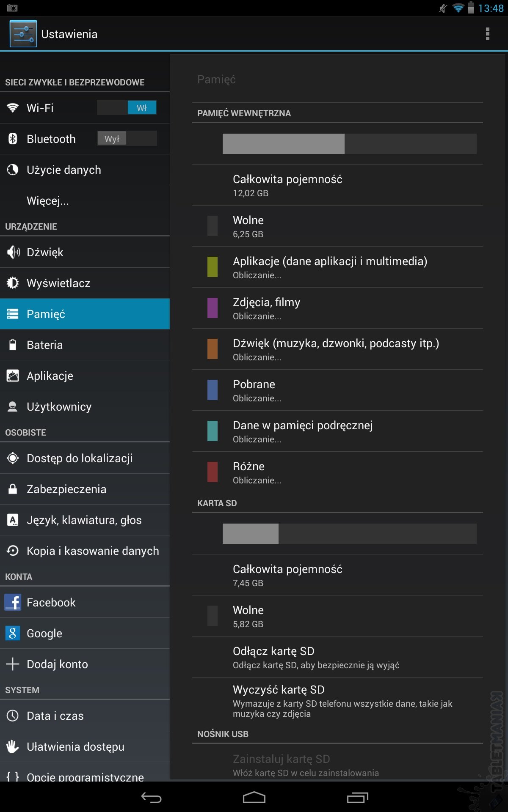Open the recent apps navigation button
This screenshot has width=508, height=812.
click(x=357, y=797)
